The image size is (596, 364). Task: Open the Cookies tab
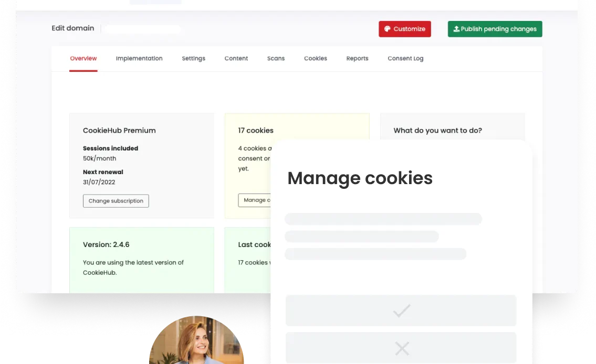[x=316, y=58]
